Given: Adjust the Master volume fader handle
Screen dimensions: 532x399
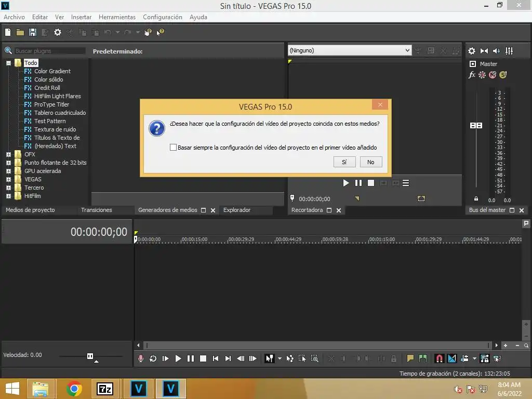Looking at the screenshot, I should (x=476, y=126).
